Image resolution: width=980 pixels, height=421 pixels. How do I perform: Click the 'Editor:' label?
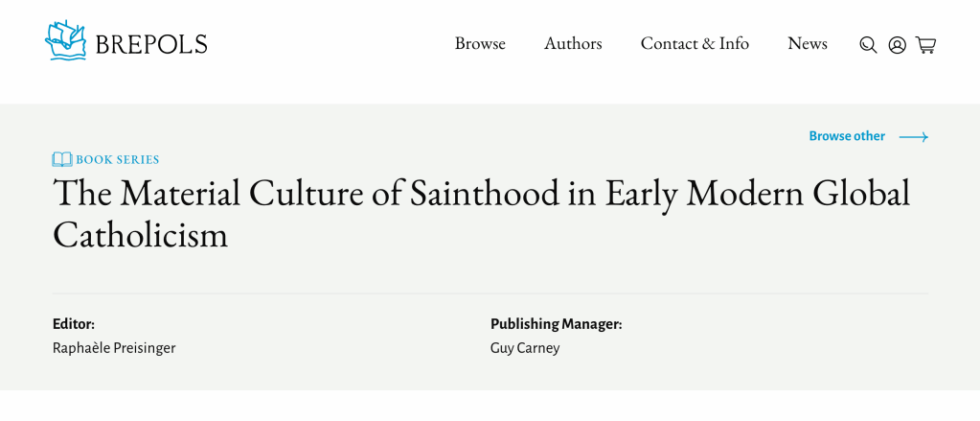(x=74, y=324)
